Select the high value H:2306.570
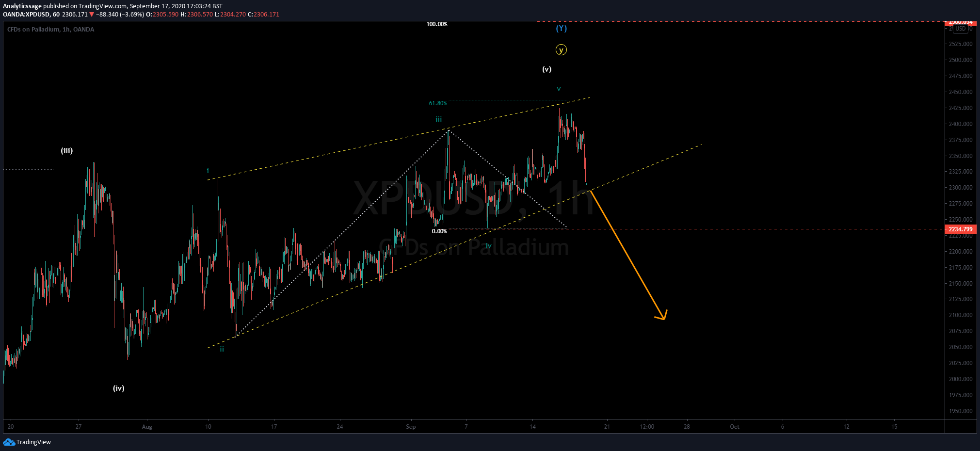This screenshot has width=980, height=451. [x=196, y=14]
